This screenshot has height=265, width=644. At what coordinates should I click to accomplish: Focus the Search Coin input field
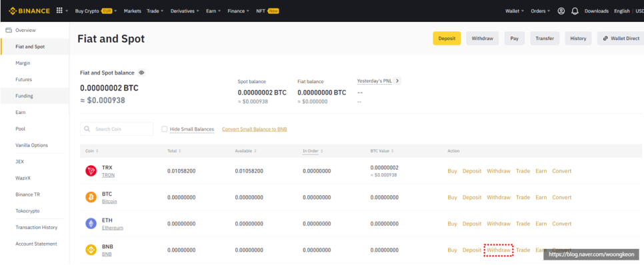(x=117, y=129)
